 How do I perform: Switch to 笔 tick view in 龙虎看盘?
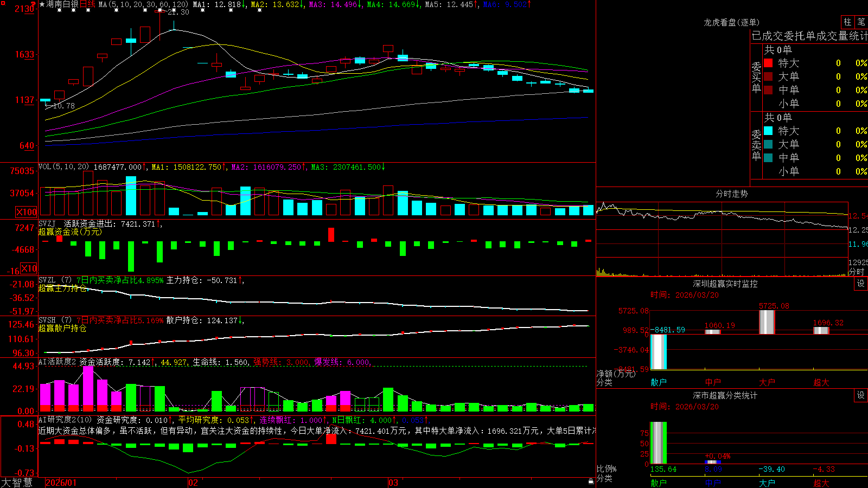[861, 22]
